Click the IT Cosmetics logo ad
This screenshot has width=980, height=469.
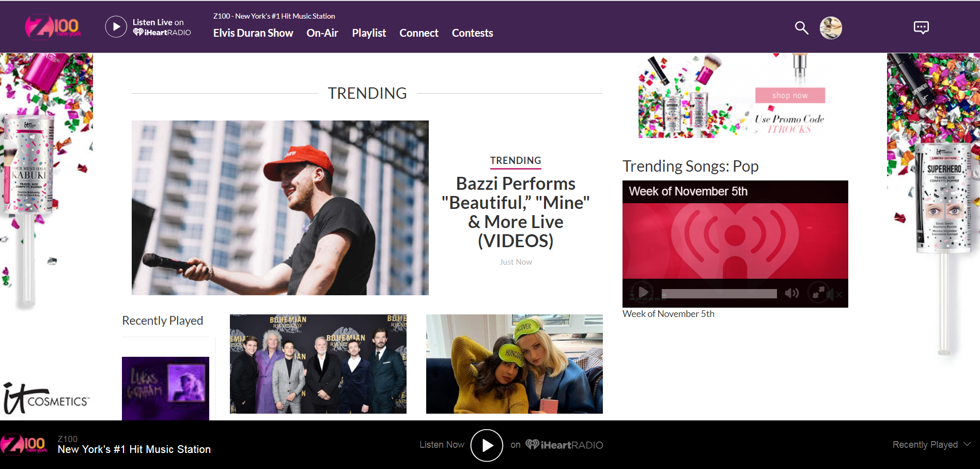point(46,398)
